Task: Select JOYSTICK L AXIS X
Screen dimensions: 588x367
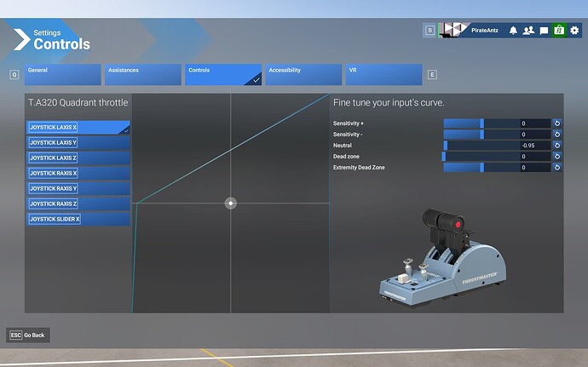Action: tap(78, 128)
